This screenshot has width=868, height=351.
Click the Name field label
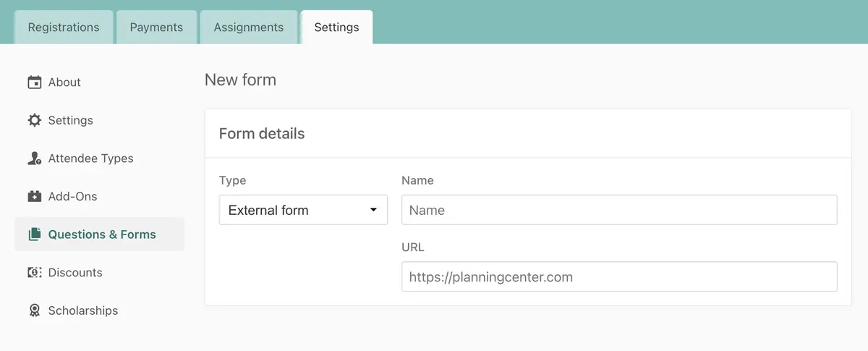pyautogui.click(x=417, y=180)
